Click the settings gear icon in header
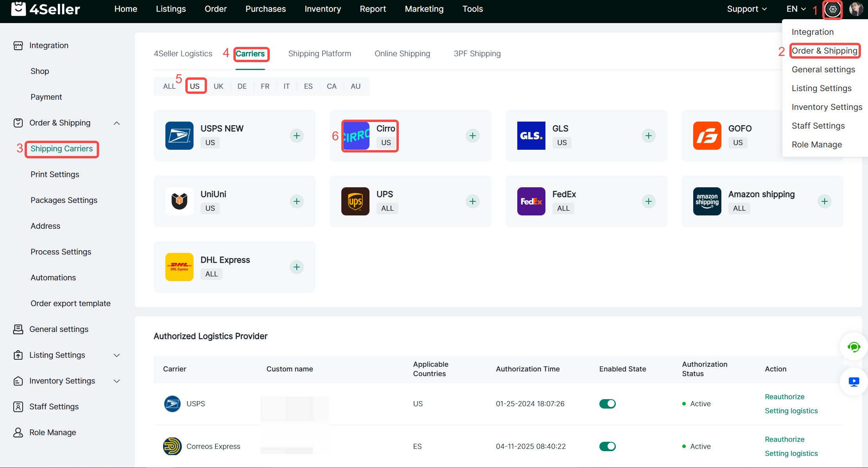Image resolution: width=868 pixels, height=468 pixels. 832,9
